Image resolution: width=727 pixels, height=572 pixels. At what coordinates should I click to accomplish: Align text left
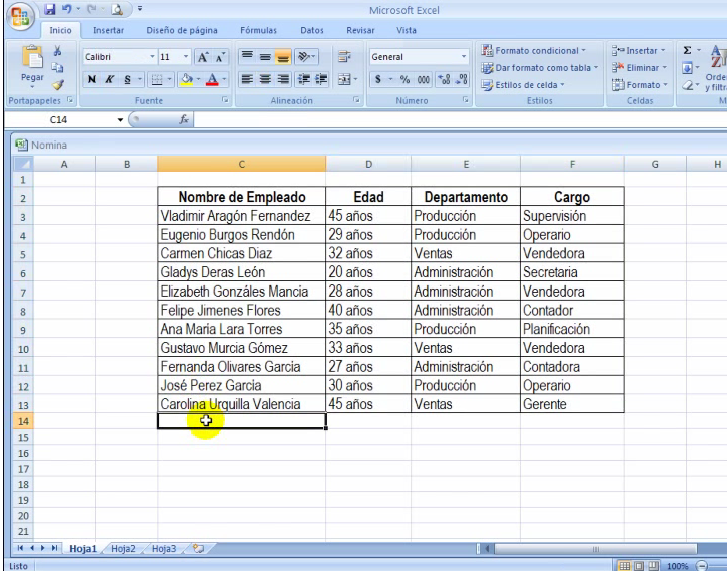point(247,79)
